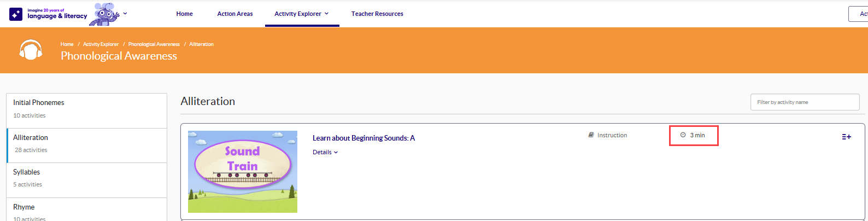Click the headphones icon in orange banner
This screenshot has width=868, height=221.
pos(31,50)
